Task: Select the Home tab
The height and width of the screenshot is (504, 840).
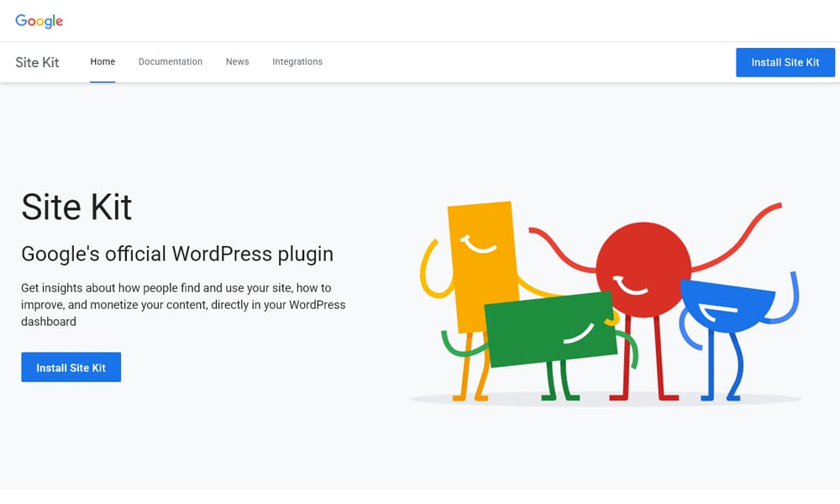Action: click(102, 61)
